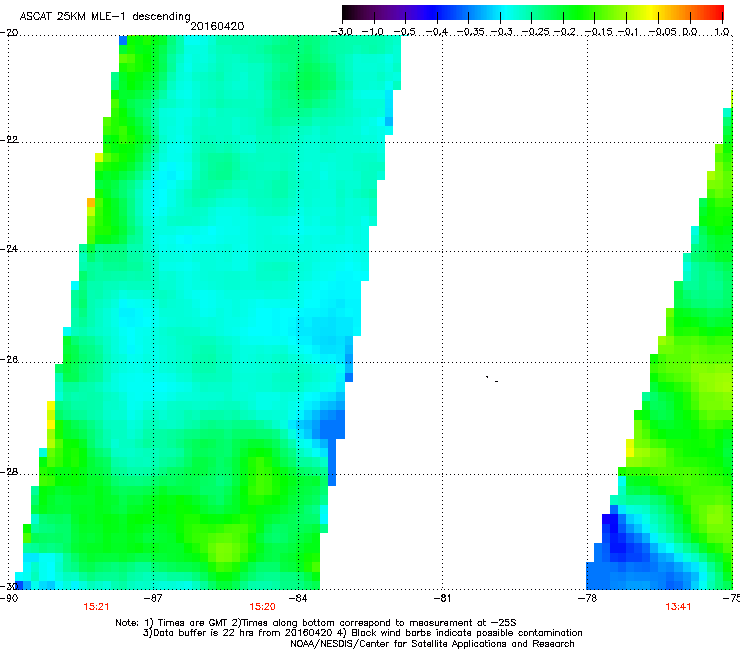Click the red 13:41 swath time
This screenshot has width=740, height=650.
tap(678, 607)
